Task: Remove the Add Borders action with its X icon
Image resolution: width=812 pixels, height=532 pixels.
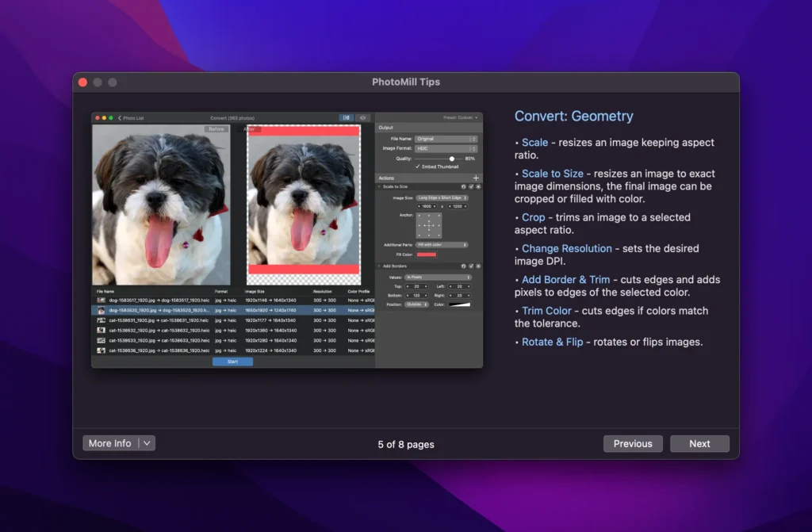Action: click(x=477, y=266)
